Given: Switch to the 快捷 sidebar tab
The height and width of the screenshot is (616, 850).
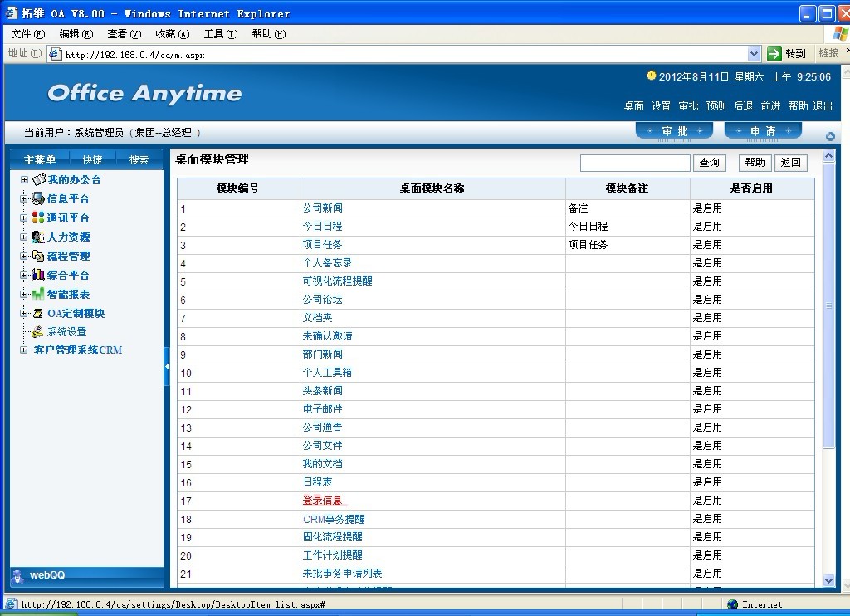Looking at the screenshot, I should [92, 159].
